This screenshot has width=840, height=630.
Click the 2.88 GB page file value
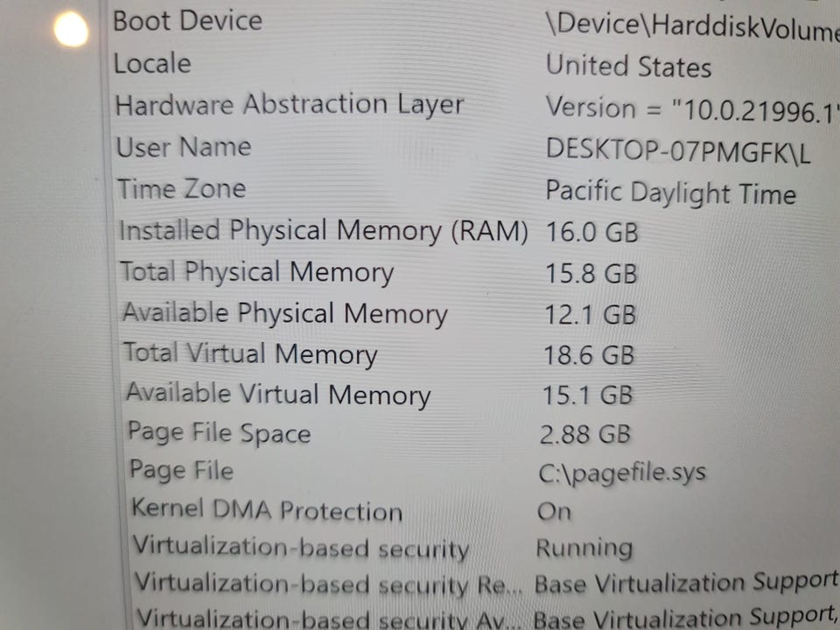click(x=585, y=435)
